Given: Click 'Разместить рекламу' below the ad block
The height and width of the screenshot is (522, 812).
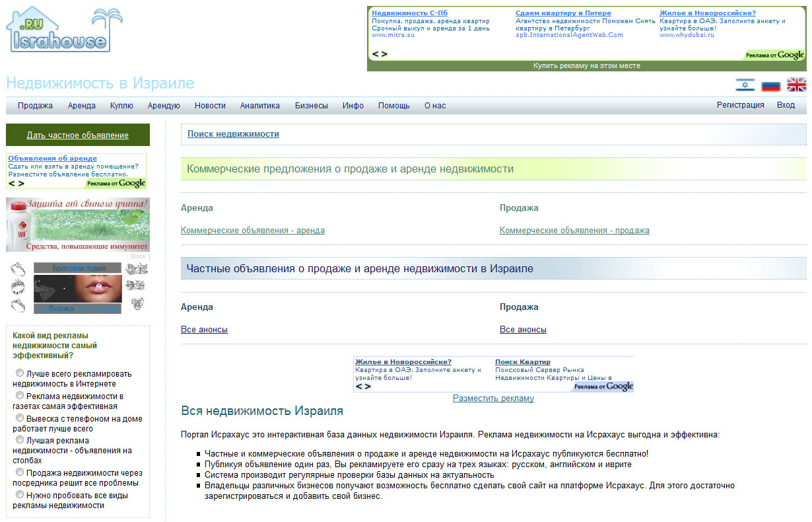Looking at the screenshot, I should point(493,398).
